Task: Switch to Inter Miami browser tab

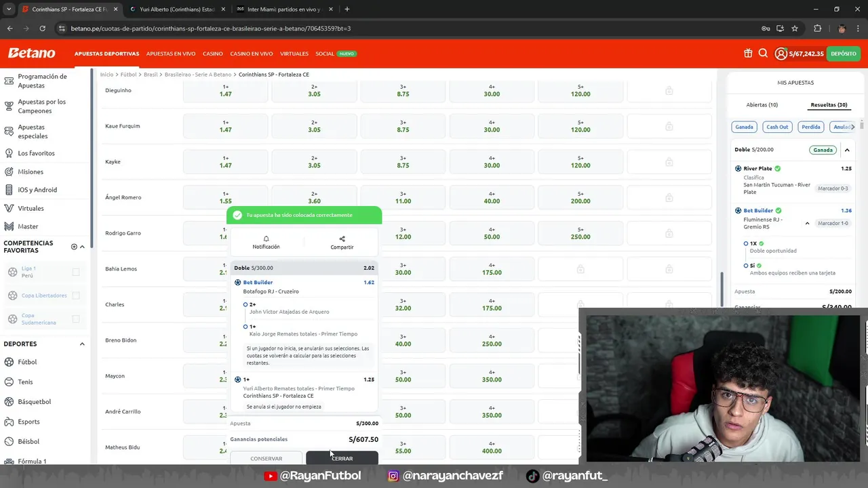Action: pos(285,9)
